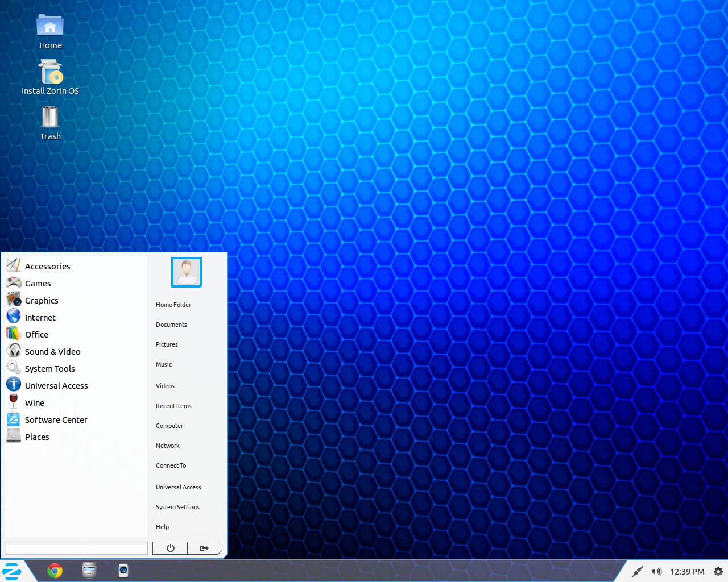Open the settings gear in the system tray
Image resolution: width=728 pixels, height=582 pixels.
coord(718,572)
